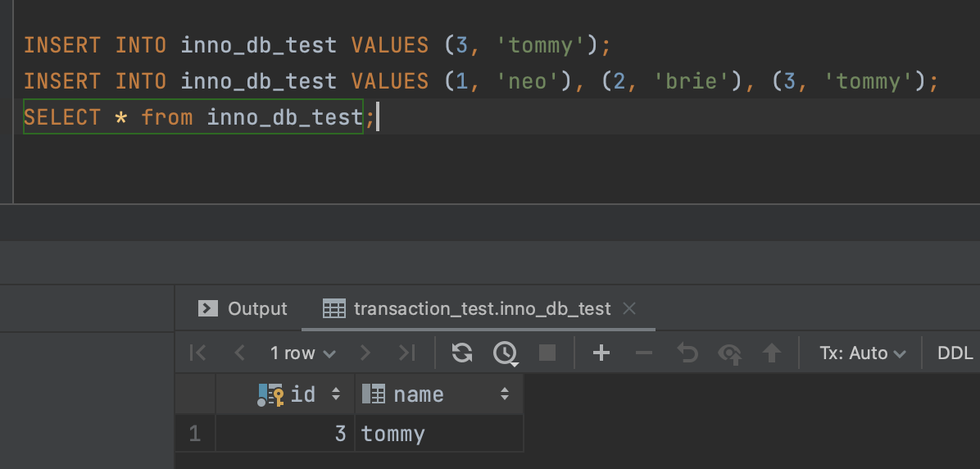This screenshot has height=469, width=980.
Task: Sort by the id column header
Action: [x=302, y=394]
